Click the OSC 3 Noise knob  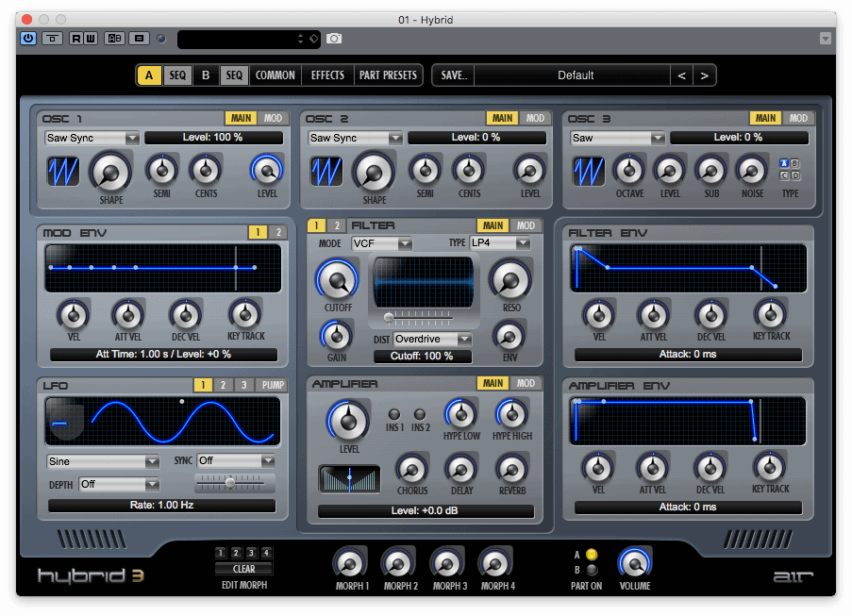(x=752, y=171)
